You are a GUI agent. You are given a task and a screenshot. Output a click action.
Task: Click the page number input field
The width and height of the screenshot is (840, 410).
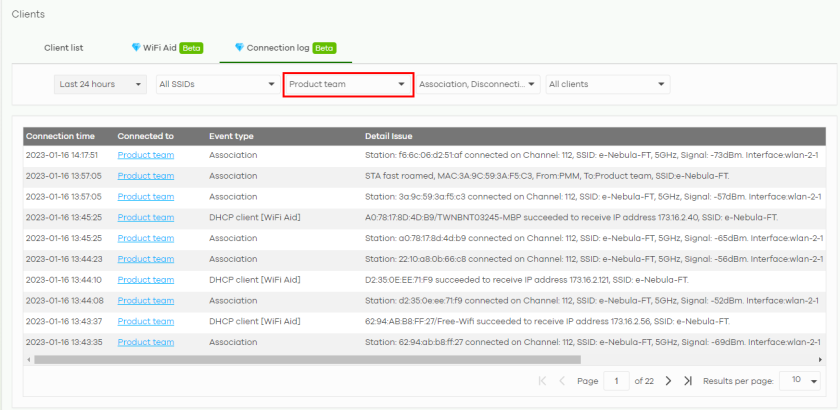(617, 381)
